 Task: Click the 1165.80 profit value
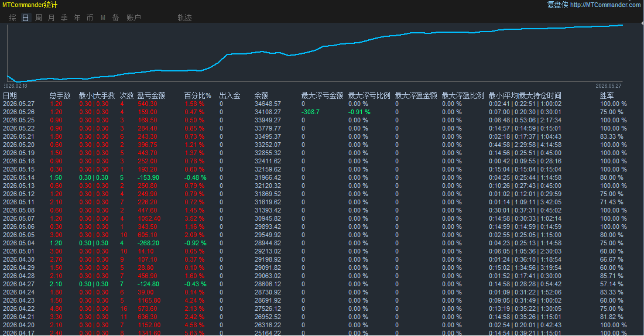point(149,301)
